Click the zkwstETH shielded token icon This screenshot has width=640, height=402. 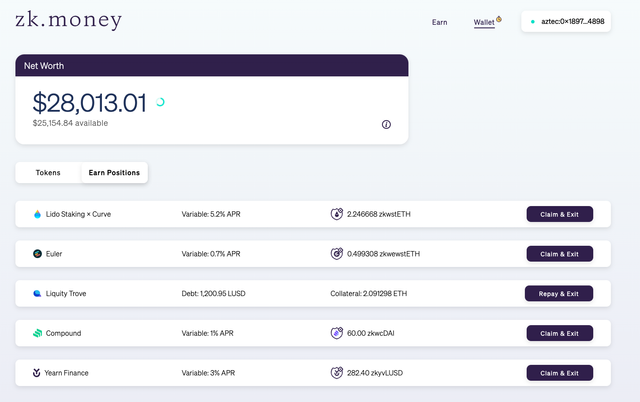(x=336, y=213)
